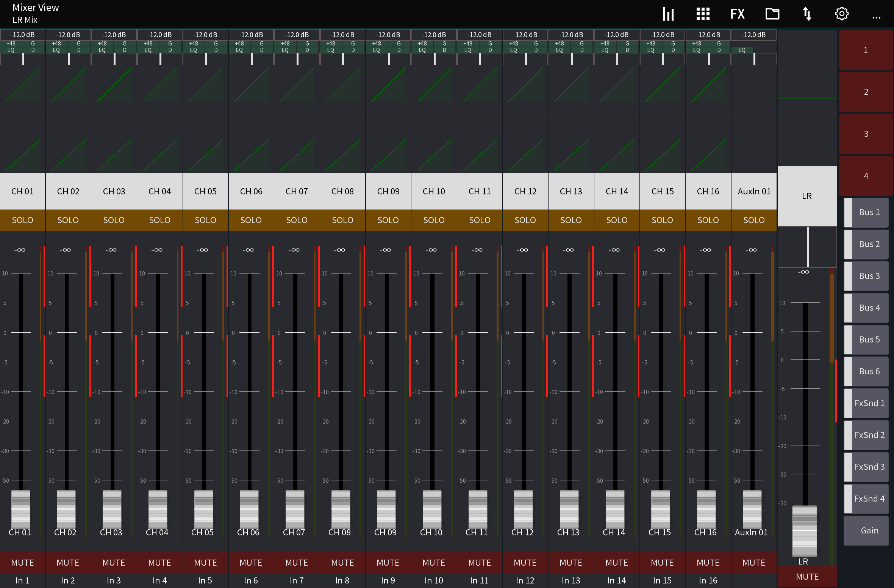Open the FX section
894x588 pixels.
[x=737, y=14]
